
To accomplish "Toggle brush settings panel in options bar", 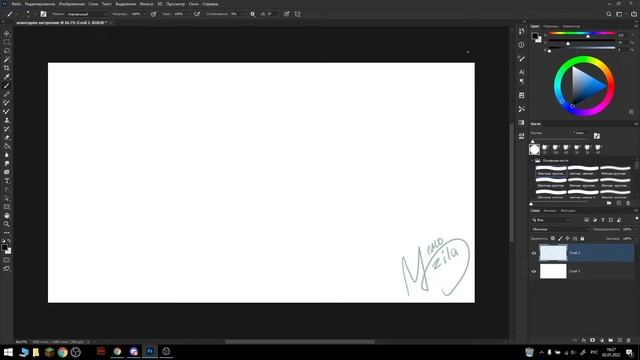I will (x=43, y=14).
